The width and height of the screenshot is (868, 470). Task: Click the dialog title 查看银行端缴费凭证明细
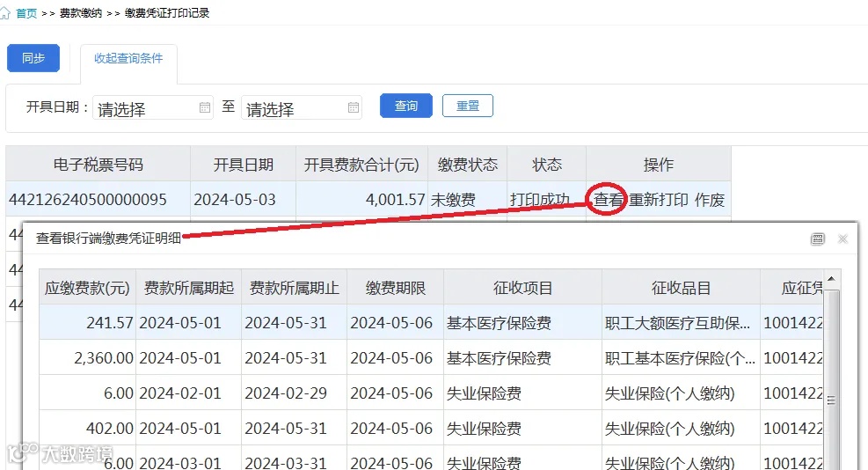tap(108, 239)
